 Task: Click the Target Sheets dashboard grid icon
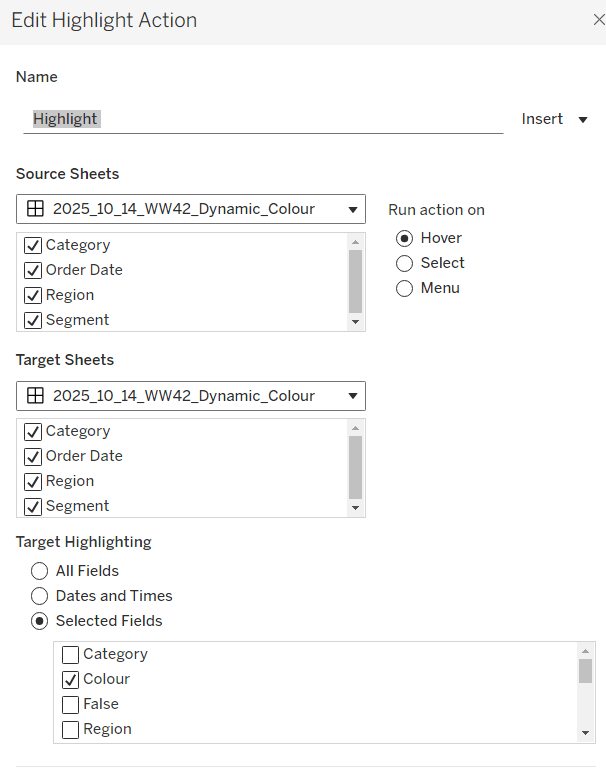coord(35,395)
